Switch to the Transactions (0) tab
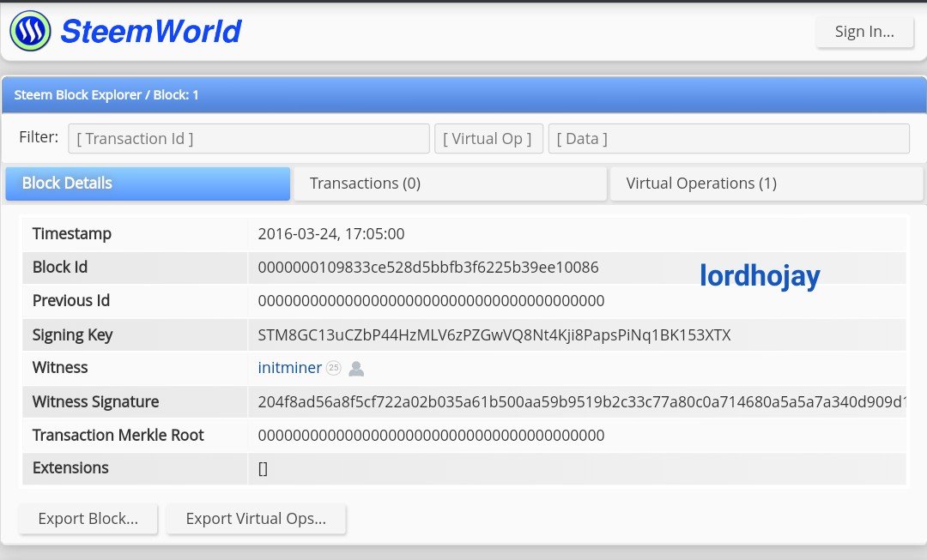This screenshot has width=927, height=560. tap(450, 184)
